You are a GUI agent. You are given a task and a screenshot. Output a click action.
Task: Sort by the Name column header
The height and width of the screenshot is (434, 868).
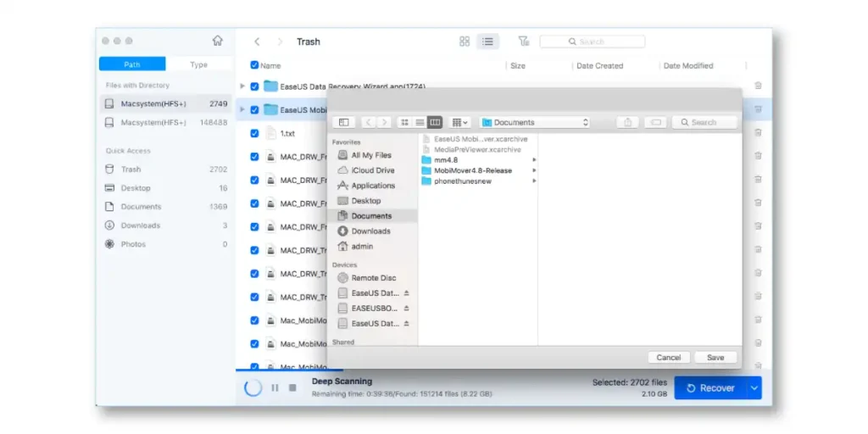(x=270, y=65)
